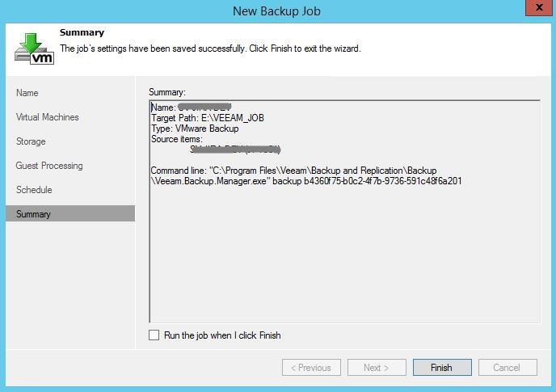Click the Finish button
This screenshot has width=556, height=392.
pyautogui.click(x=442, y=368)
